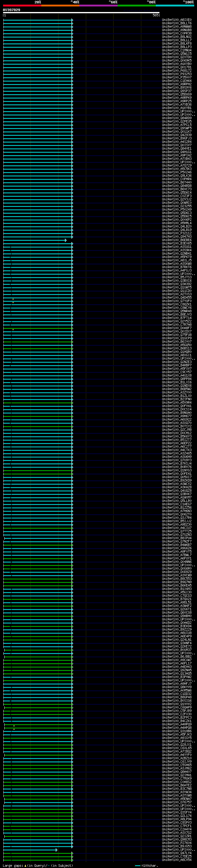Select hit label UniRef100_A3SUG1
197x868 pixels.
[177, 247]
